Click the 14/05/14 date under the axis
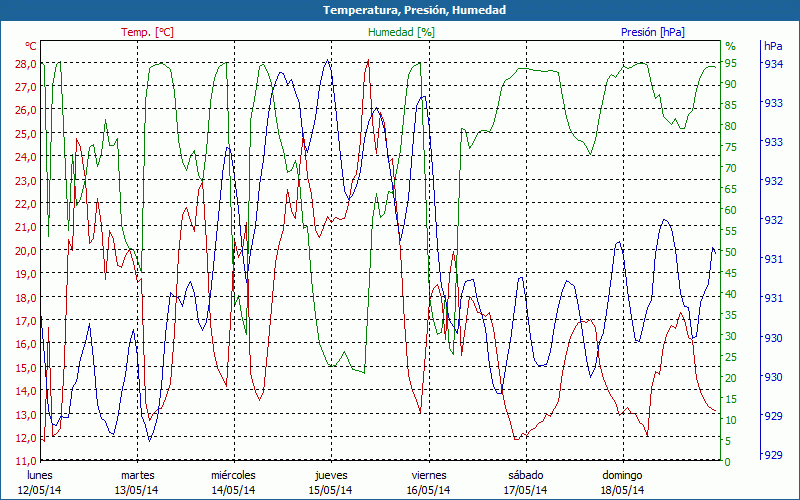 point(233,490)
